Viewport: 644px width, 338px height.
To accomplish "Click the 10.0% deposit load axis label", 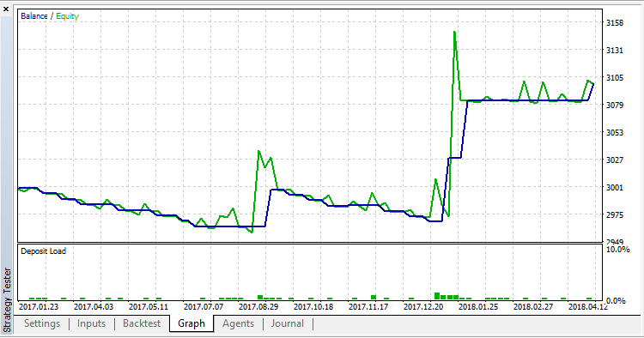I will (x=617, y=250).
